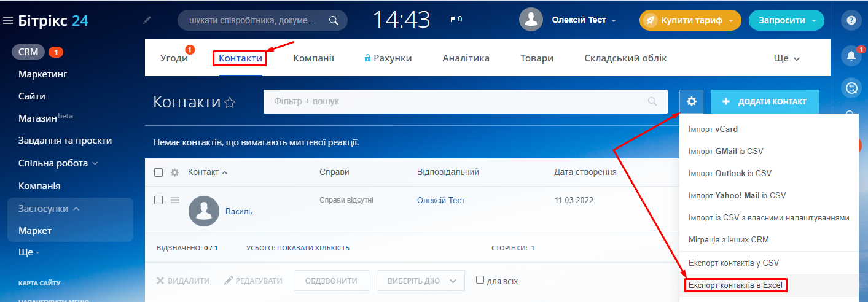Viewport: 868px width, 302px height.
Task: Click Василь's contact avatar
Action: (x=204, y=211)
